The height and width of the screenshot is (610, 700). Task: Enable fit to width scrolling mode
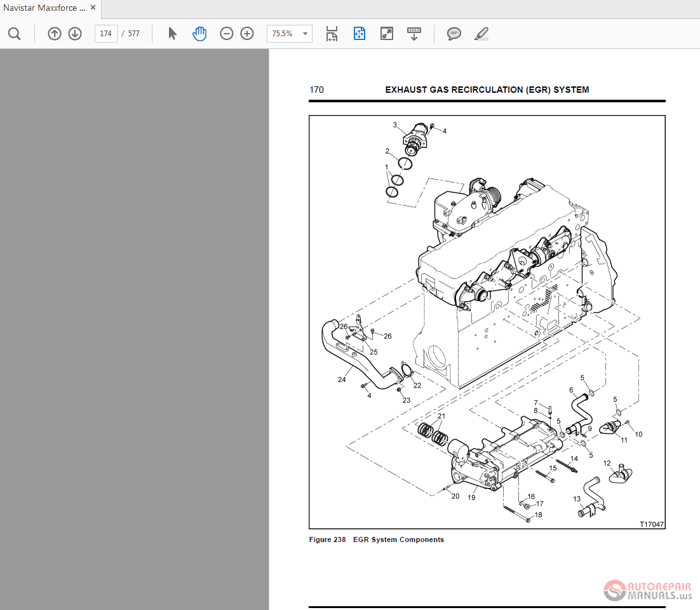coord(332,34)
